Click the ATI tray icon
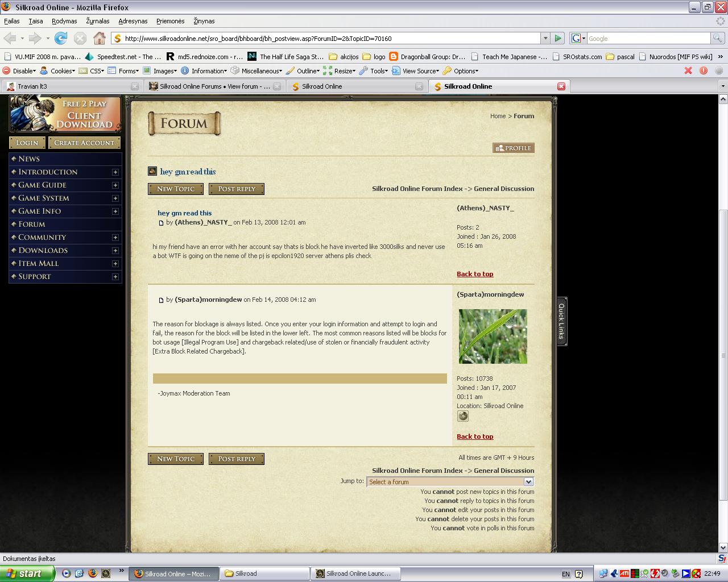This screenshot has height=582, width=728. click(x=624, y=573)
